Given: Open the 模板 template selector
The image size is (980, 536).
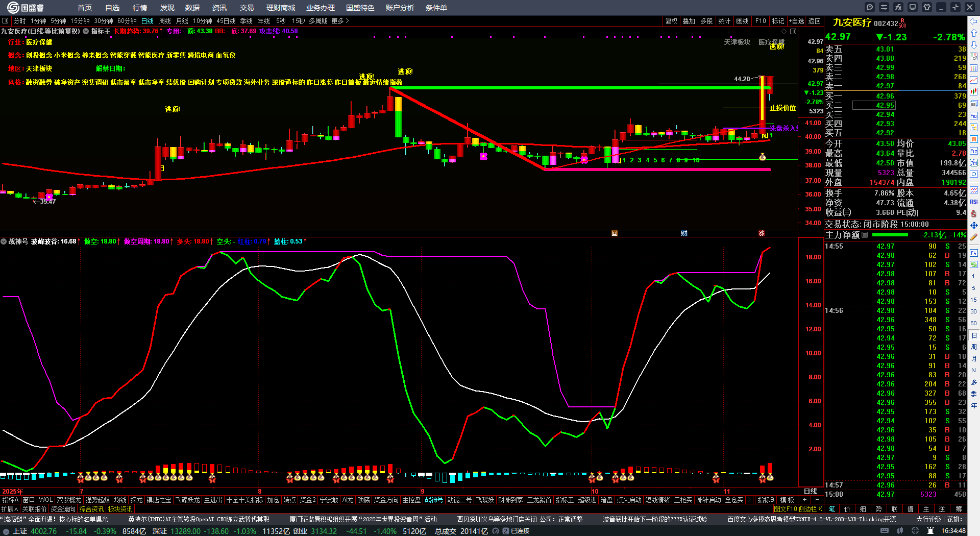Looking at the screenshot, I should tap(787, 500).
